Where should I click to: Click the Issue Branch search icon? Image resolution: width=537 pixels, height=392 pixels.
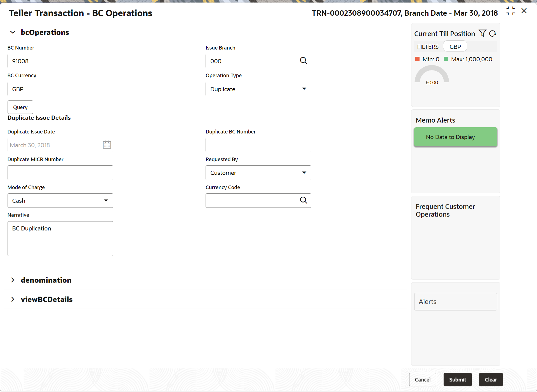tap(304, 60)
